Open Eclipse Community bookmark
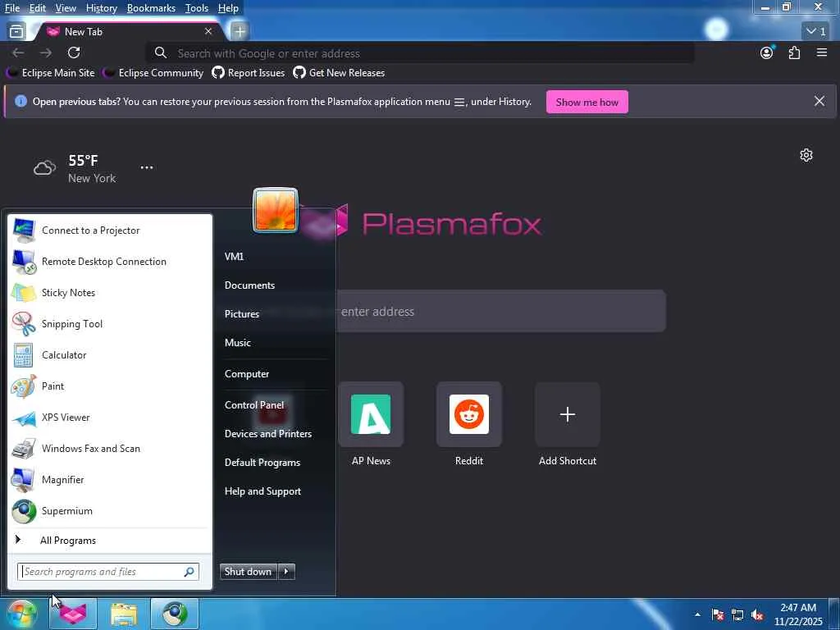 [x=155, y=73]
